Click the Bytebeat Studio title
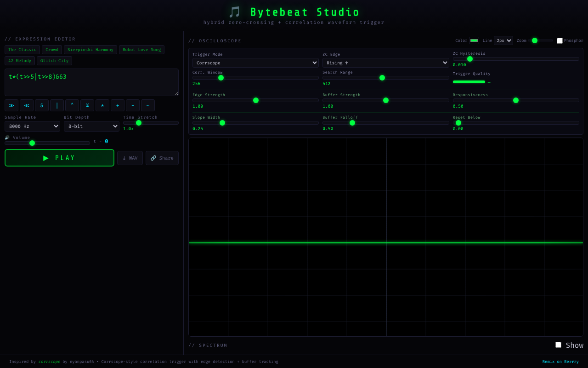The width and height of the screenshot is (588, 368). point(294,12)
